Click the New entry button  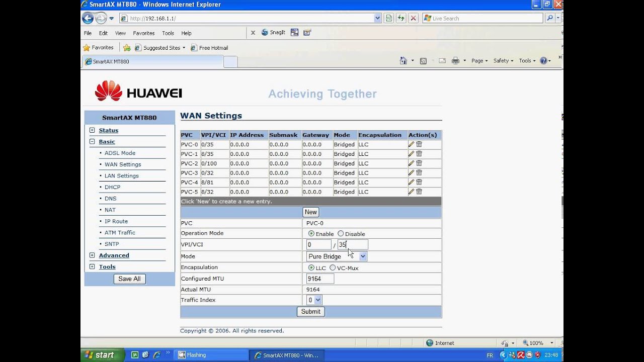[311, 212]
